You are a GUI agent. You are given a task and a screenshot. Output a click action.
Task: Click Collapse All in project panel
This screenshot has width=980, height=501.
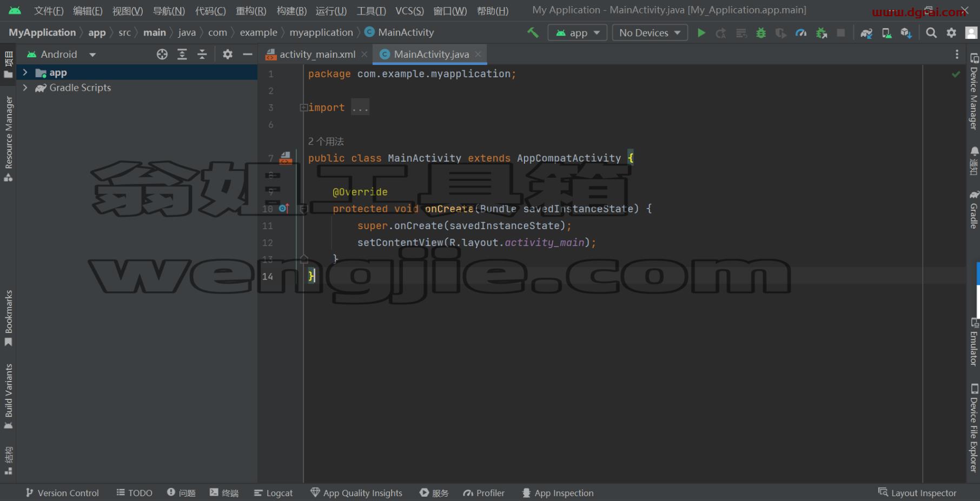(202, 54)
